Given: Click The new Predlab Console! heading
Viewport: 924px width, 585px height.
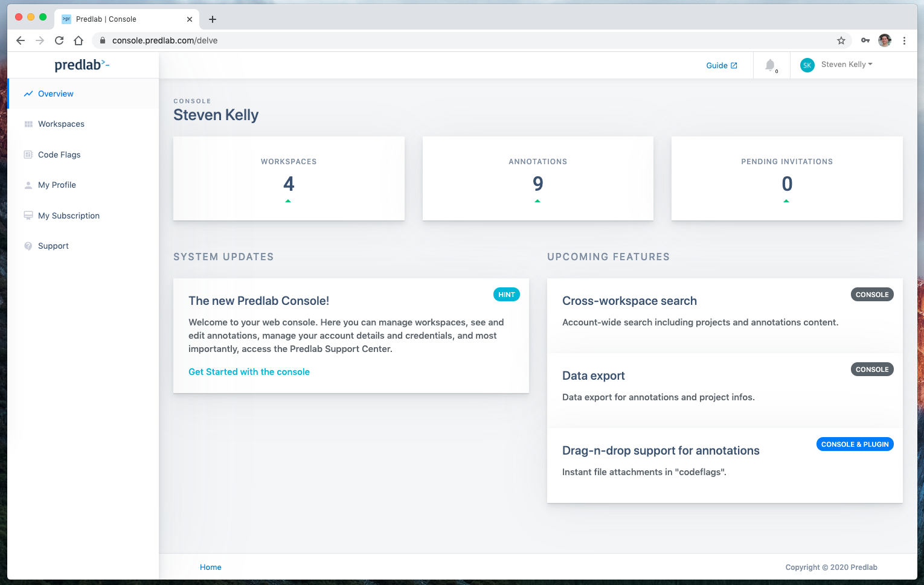Looking at the screenshot, I should tap(258, 301).
